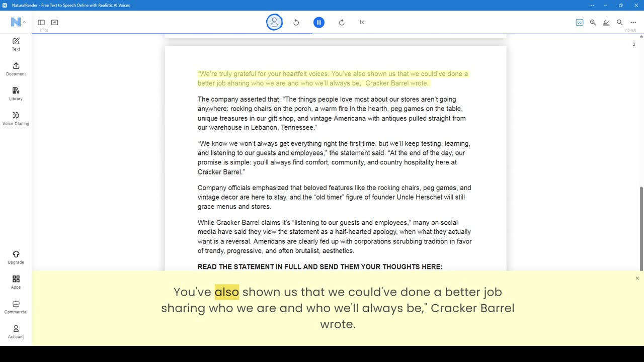This screenshot has height=362, width=644.
Task: Open the Commercial section
Action: [16, 307]
